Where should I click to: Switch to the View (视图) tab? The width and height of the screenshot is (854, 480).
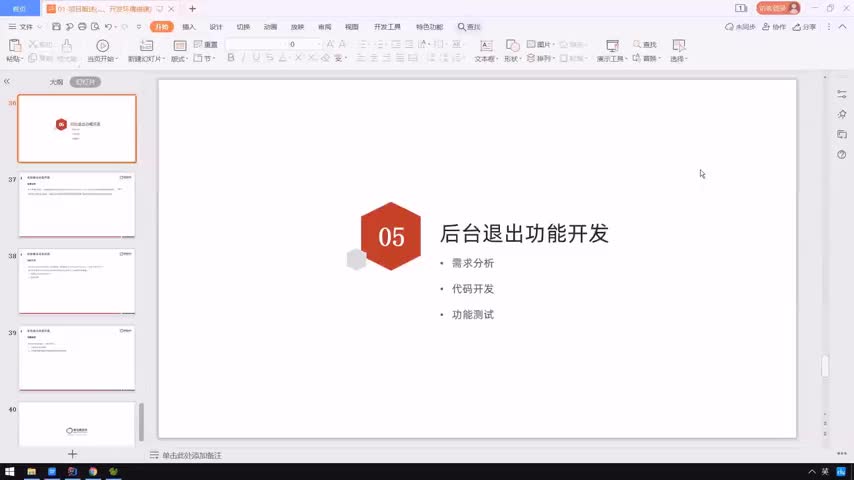click(352, 27)
